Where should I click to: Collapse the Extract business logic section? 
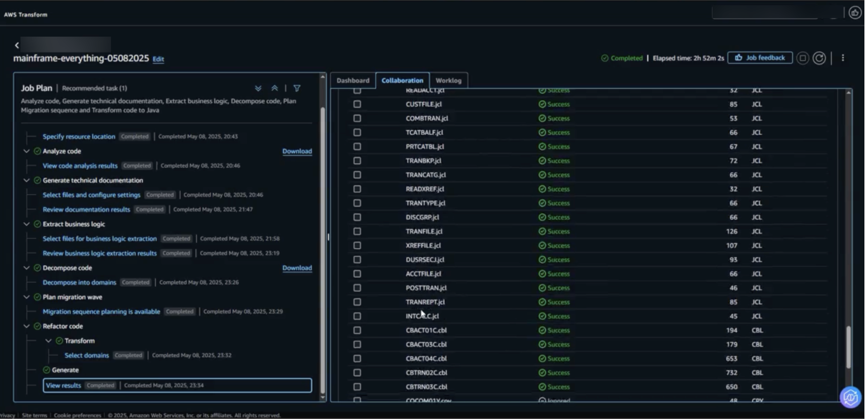tap(26, 224)
